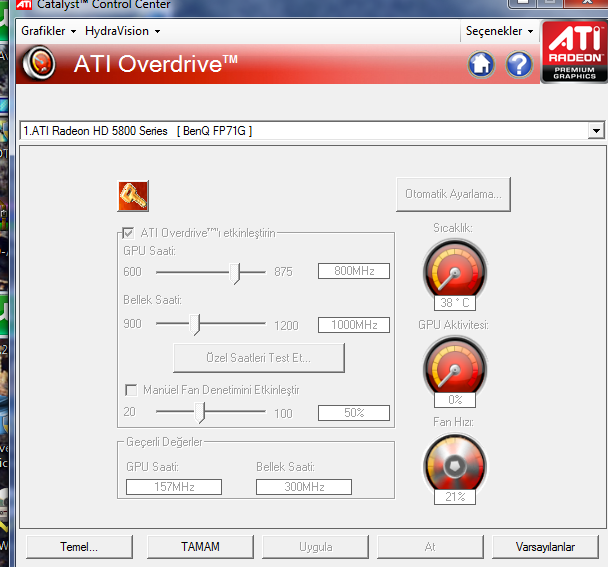Click the Geçerli Değerler group label
608x567 pixels.
pyautogui.click(x=164, y=442)
